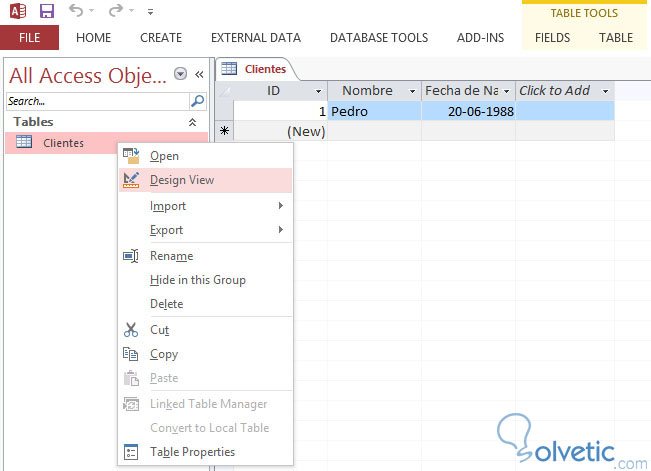Click the search magnifier icon
The image size is (651, 471).
pos(198,101)
